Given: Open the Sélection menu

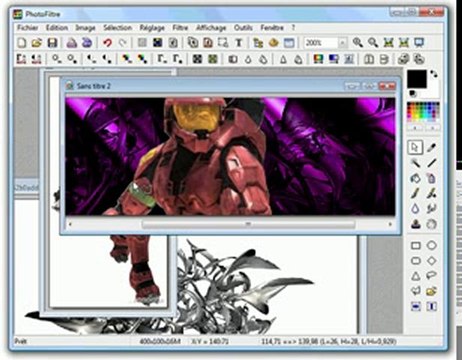Looking at the screenshot, I should click(x=117, y=28).
